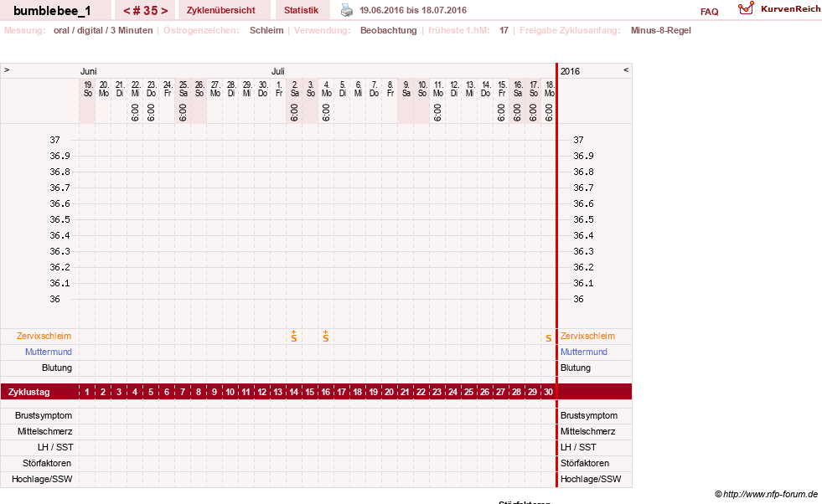Click the früheste 1.hM value 17
822x504 pixels.
[504, 30]
